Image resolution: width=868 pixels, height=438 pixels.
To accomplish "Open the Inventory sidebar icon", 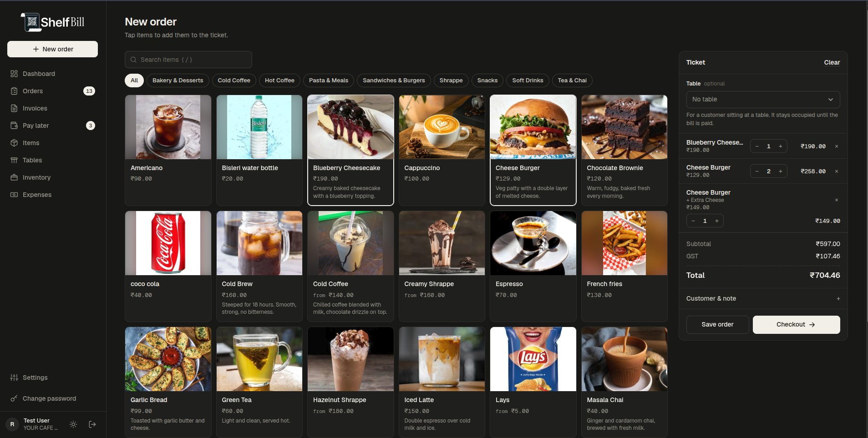I will point(14,177).
